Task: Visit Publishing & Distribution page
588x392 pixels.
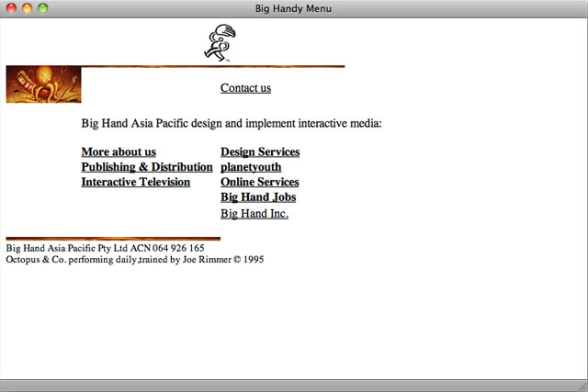Action: point(147,167)
